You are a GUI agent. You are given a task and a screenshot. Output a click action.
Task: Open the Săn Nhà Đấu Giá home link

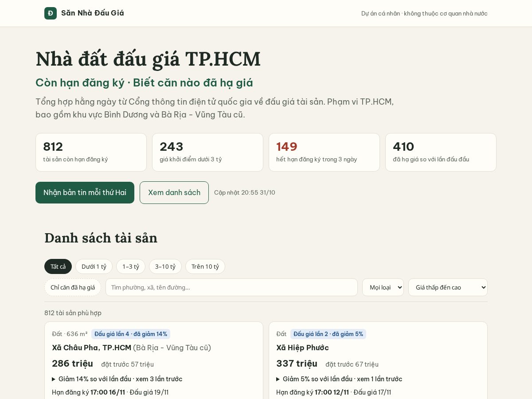tap(84, 13)
